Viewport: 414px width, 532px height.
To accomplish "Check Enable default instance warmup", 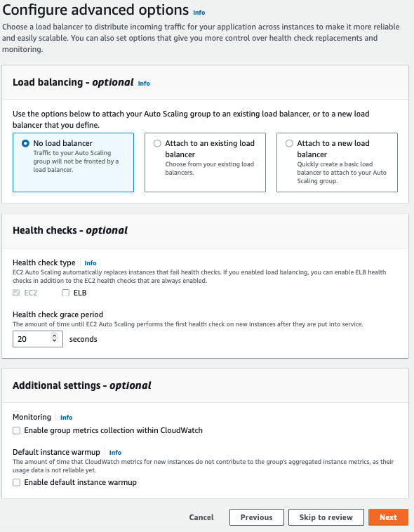I will 16,482.
